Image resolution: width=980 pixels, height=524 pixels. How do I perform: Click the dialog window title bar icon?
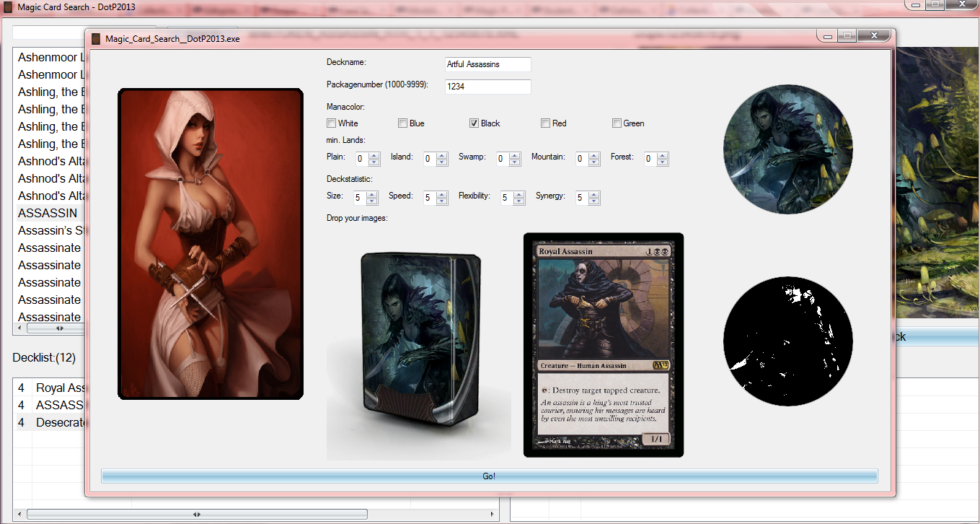click(96, 38)
